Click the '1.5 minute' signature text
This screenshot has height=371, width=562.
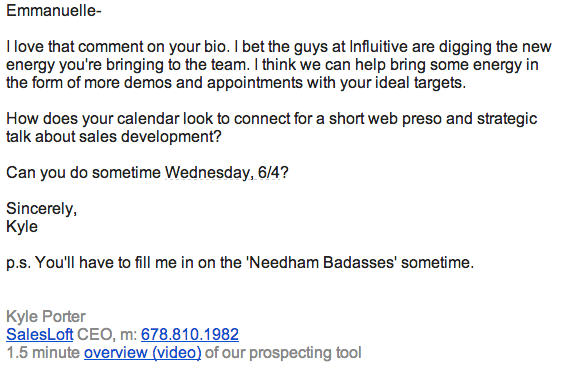tap(43, 353)
